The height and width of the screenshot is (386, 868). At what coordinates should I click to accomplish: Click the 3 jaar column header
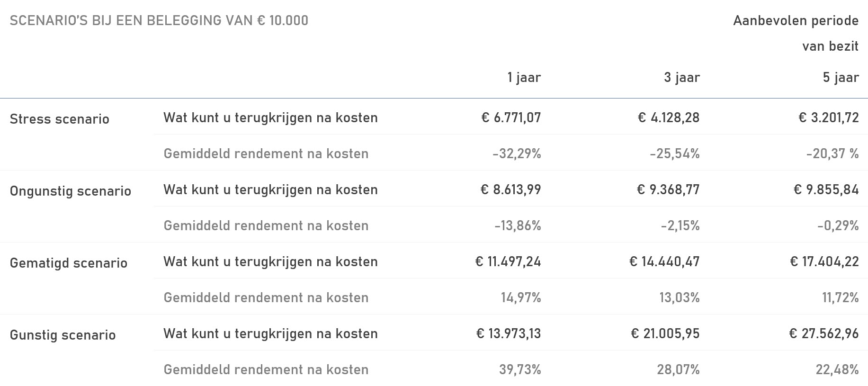pos(682,77)
